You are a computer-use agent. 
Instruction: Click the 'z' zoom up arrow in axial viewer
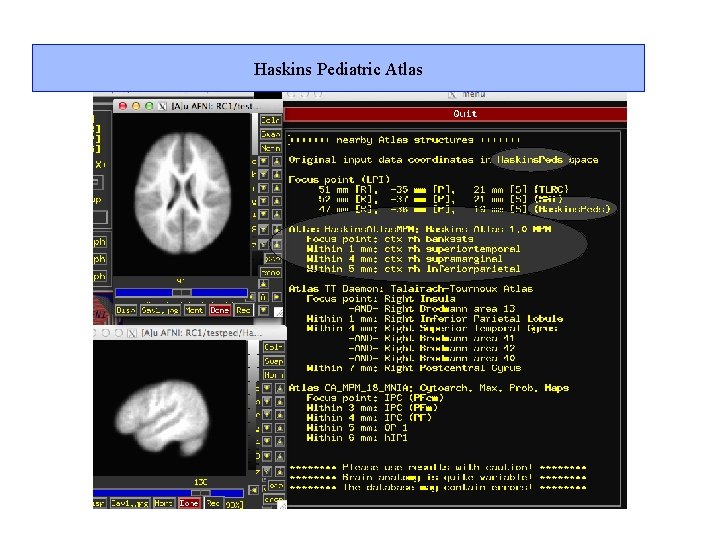(277, 244)
